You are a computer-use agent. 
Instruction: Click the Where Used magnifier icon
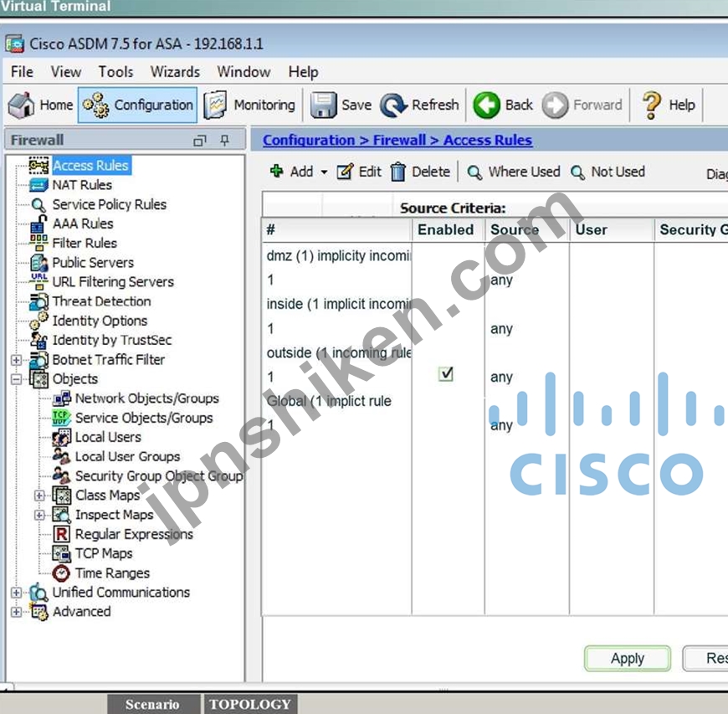474,172
